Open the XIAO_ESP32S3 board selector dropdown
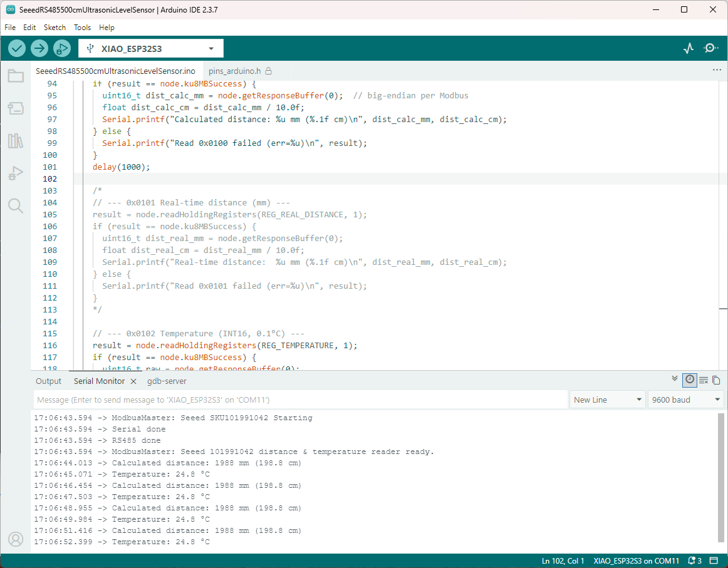 (x=150, y=48)
